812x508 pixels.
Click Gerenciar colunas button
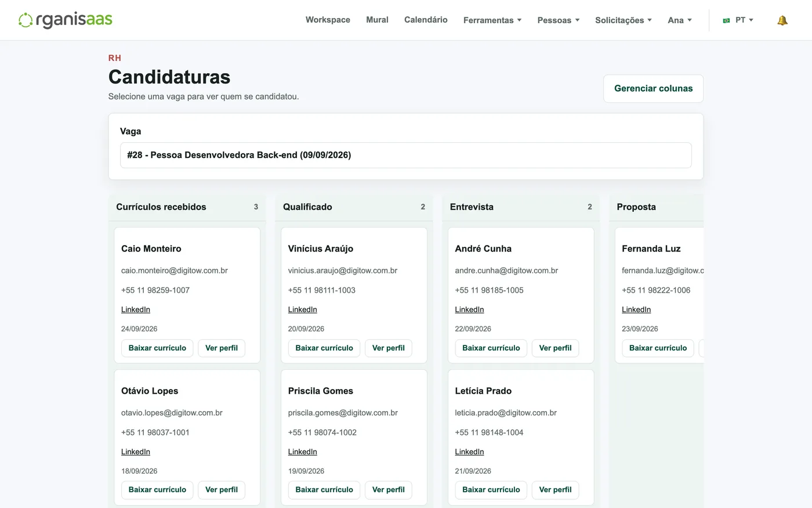(x=653, y=88)
